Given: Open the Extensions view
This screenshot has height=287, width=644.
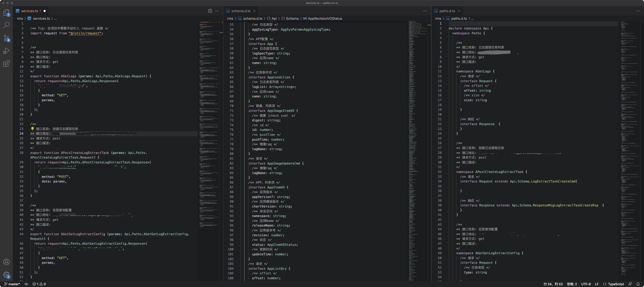Looking at the screenshot, I should click(6, 64).
